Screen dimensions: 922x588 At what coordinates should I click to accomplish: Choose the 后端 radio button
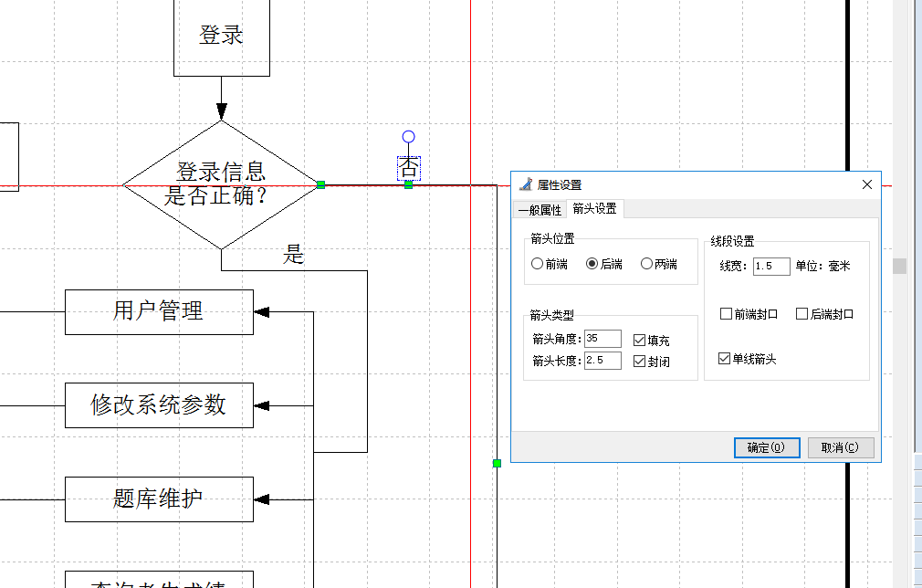[x=592, y=264]
